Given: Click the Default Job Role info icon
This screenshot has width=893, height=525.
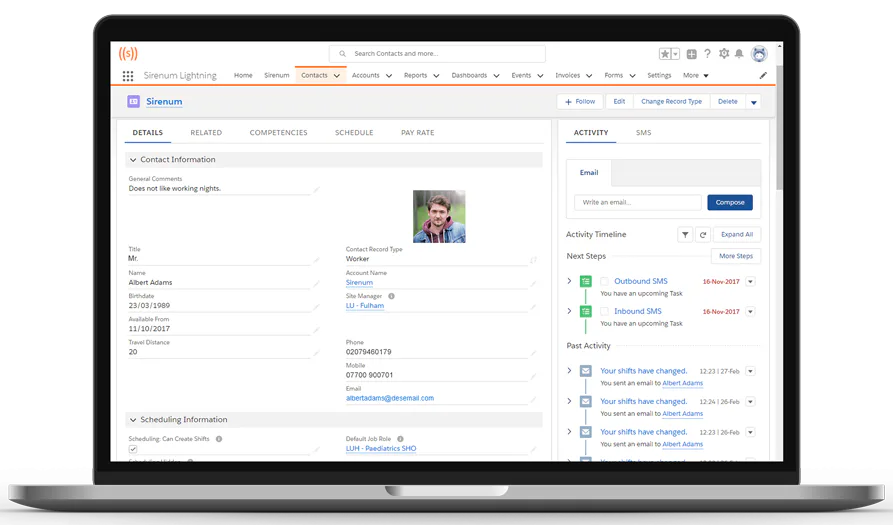Looking at the screenshot, I should (400, 439).
